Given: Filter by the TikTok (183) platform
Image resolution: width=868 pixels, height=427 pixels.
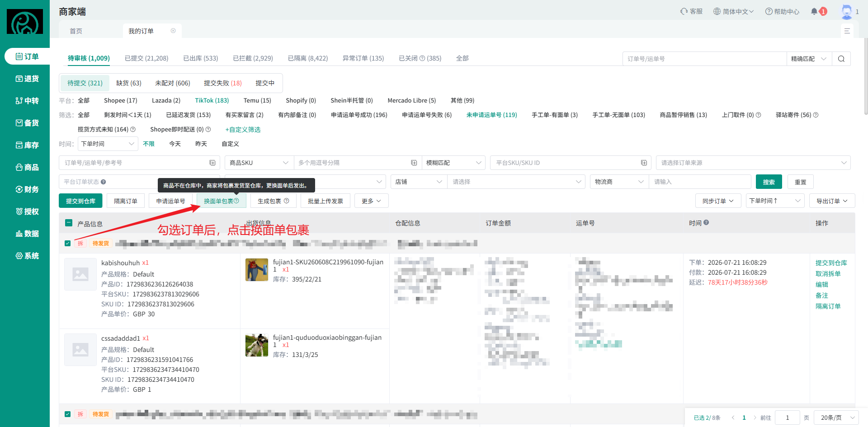Looking at the screenshot, I should [212, 100].
